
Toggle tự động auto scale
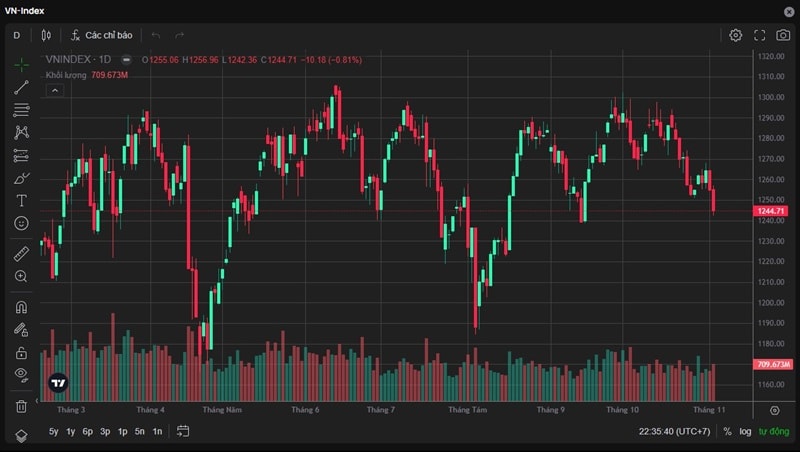click(773, 432)
